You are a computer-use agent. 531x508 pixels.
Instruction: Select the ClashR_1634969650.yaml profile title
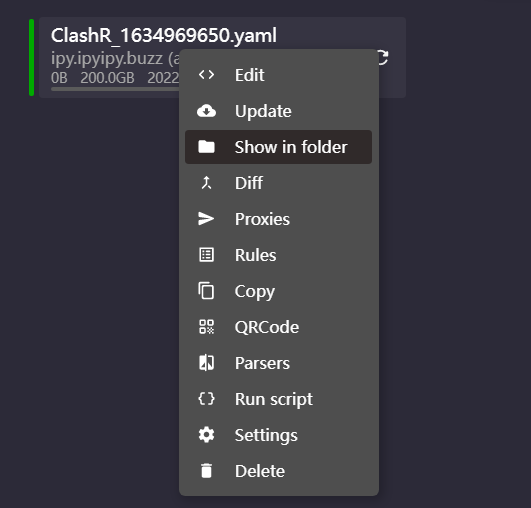tap(164, 35)
